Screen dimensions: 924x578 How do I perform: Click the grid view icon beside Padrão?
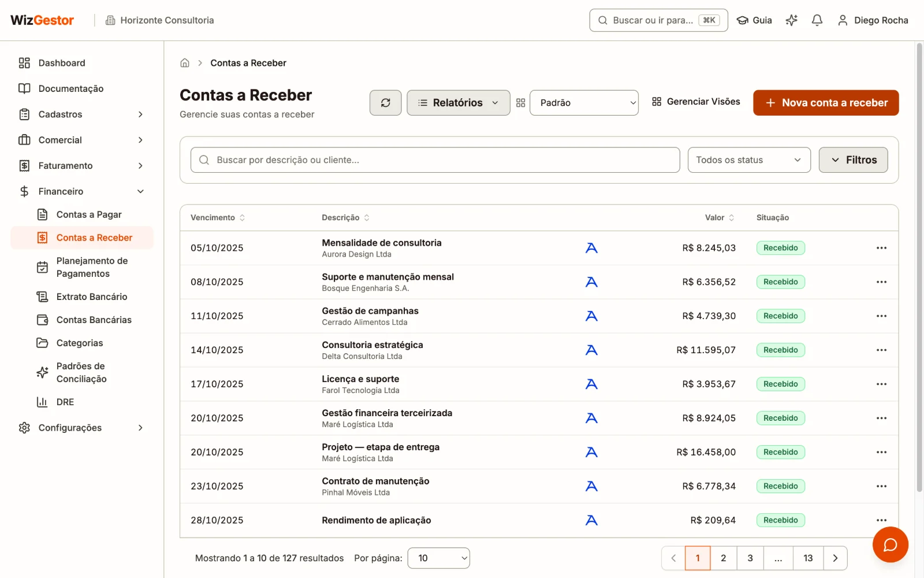tap(520, 103)
